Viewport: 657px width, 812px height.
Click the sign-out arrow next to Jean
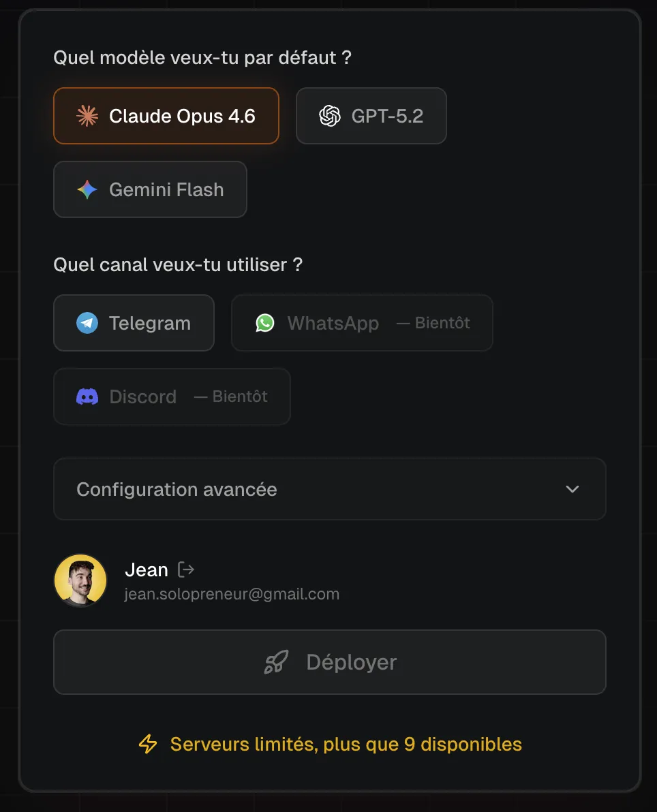point(185,569)
